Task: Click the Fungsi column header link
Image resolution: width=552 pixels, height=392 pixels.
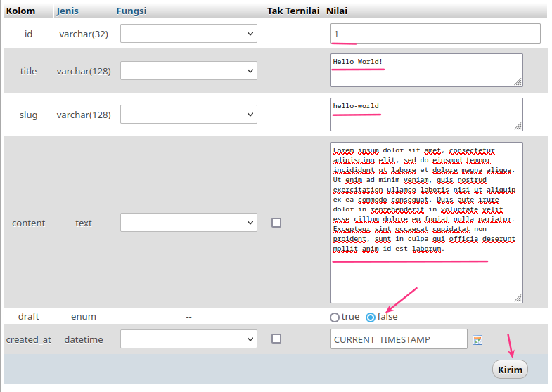Action: click(x=131, y=11)
